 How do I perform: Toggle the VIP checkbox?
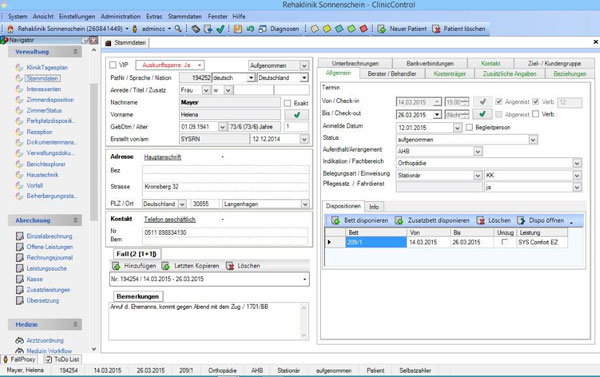point(113,65)
